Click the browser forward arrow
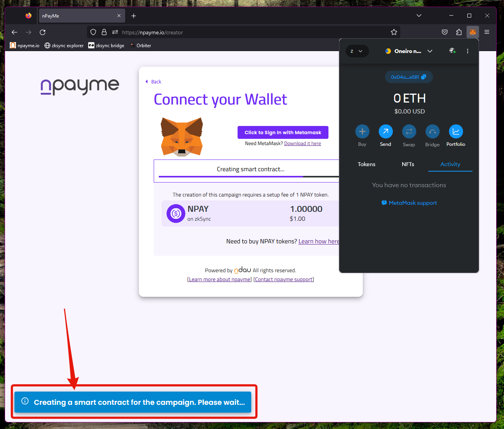The image size is (504, 429). point(28,32)
